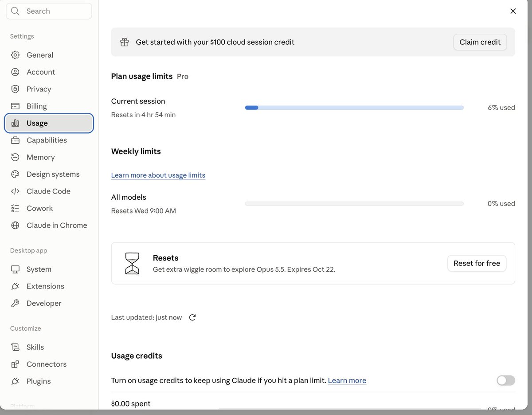The width and height of the screenshot is (532, 415).
Task: Open Claude in Chrome settings
Action: click(49, 225)
